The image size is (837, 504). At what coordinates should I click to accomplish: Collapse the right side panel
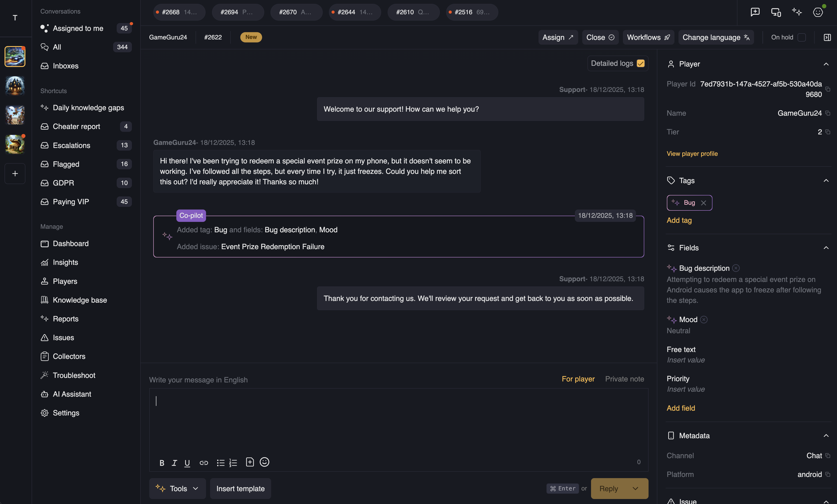827,37
